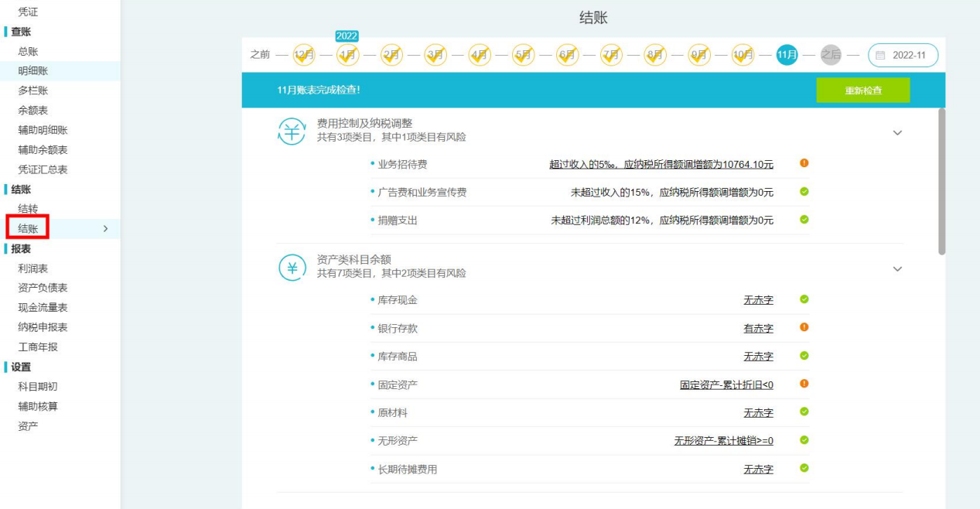Image resolution: width=980 pixels, height=509 pixels.
Task: Open the 总账 ledger in sidebar
Action: (28, 51)
